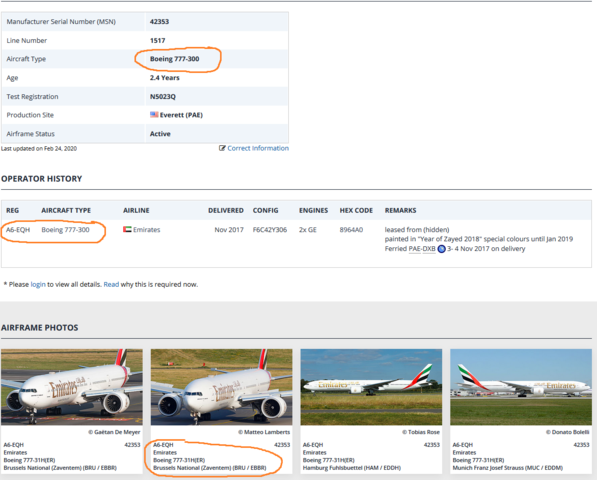Viewport: 597px width, 480px height.
Task: Click Munich Franz Josef Strauss caption
Action: pyautogui.click(x=508, y=468)
